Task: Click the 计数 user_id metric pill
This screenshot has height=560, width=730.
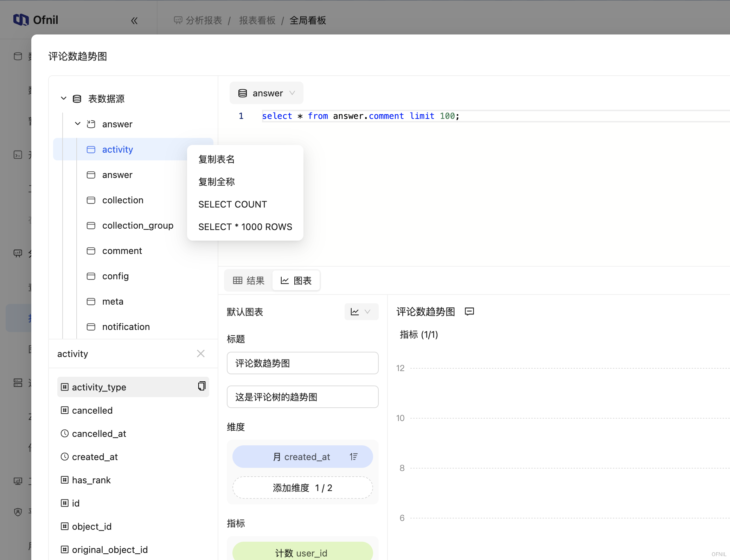Action: (302, 552)
